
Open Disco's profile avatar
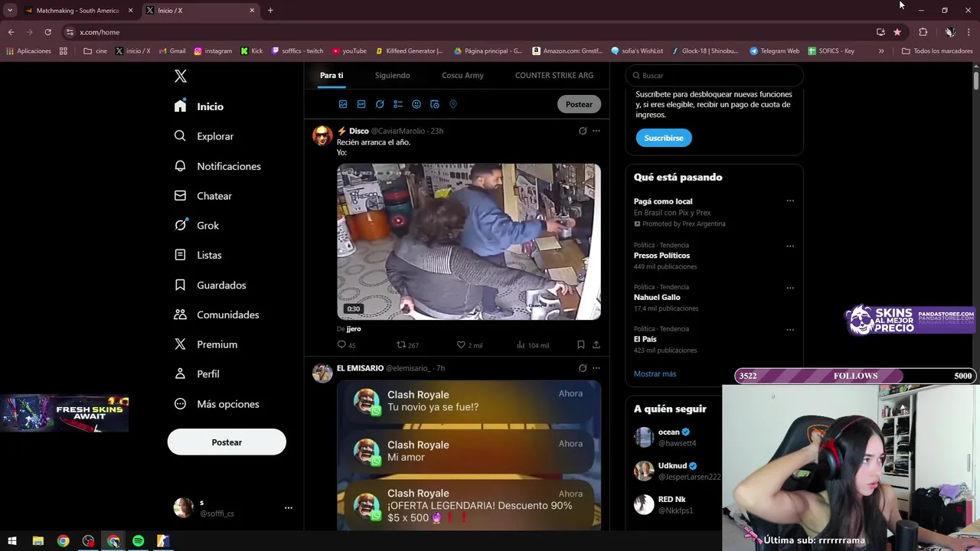pyautogui.click(x=322, y=136)
